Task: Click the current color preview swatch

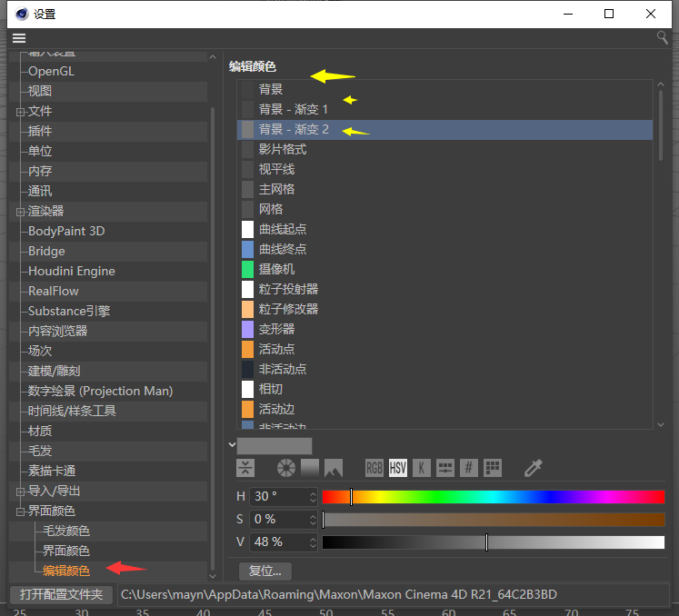Action: (x=275, y=445)
